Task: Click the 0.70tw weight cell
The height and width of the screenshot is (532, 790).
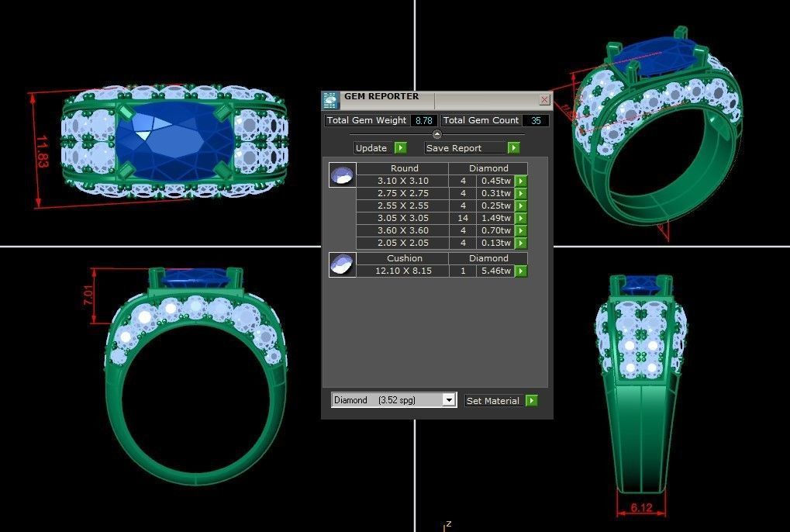Action: 495,231
